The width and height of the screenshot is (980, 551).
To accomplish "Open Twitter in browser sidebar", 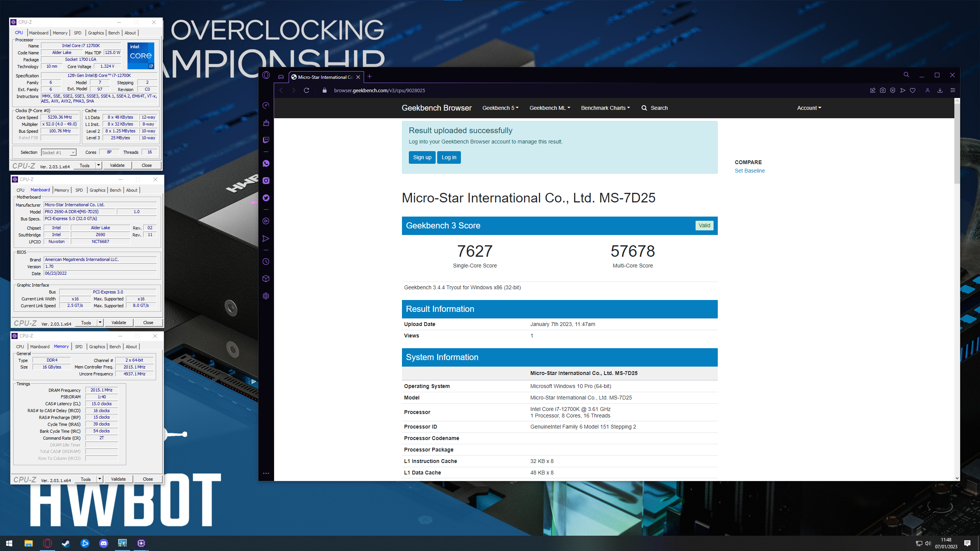I will (266, 198).
